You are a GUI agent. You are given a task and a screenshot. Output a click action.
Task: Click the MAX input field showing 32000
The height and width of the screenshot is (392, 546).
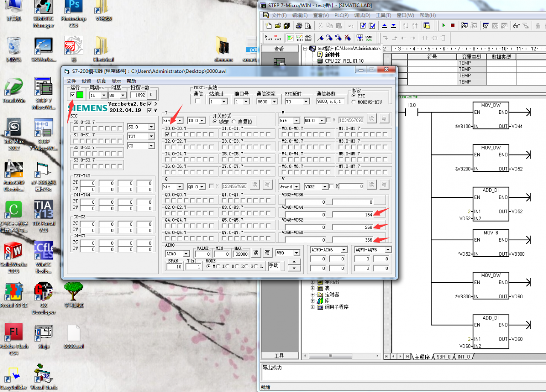coord(241,254)
